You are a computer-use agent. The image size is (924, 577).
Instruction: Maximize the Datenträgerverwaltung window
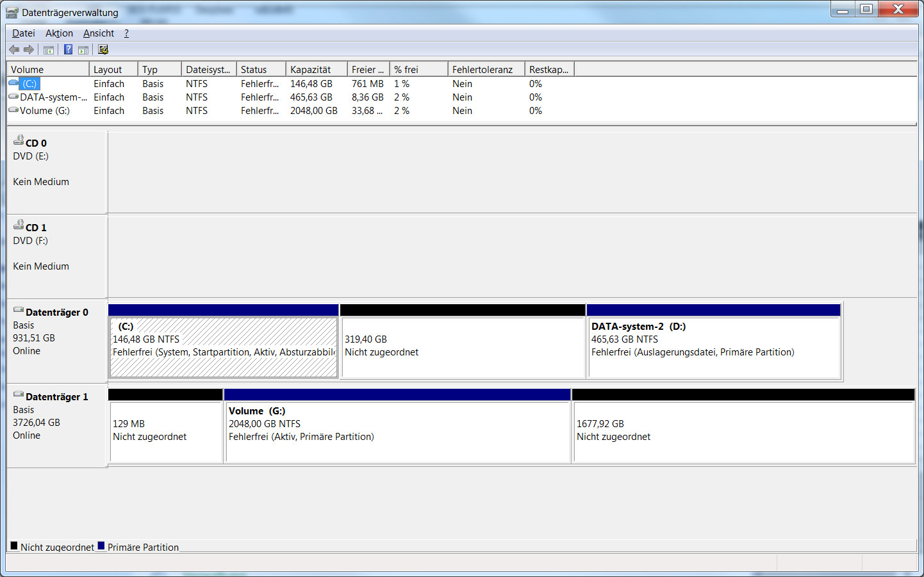(x=866, y=9)
